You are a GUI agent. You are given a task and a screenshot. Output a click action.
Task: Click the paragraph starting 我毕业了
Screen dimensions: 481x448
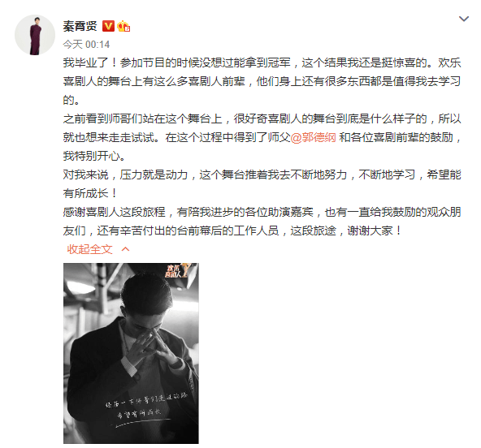point(262,81)
